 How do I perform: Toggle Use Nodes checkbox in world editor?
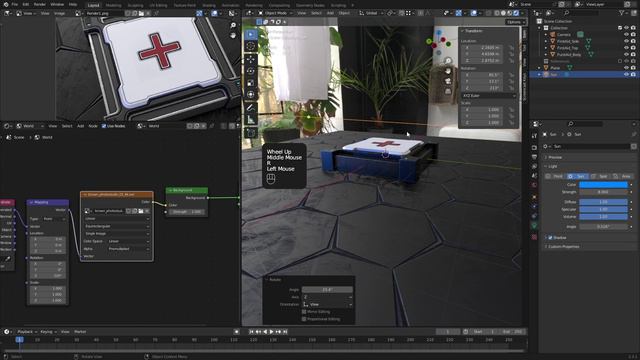tap(104, 126)
